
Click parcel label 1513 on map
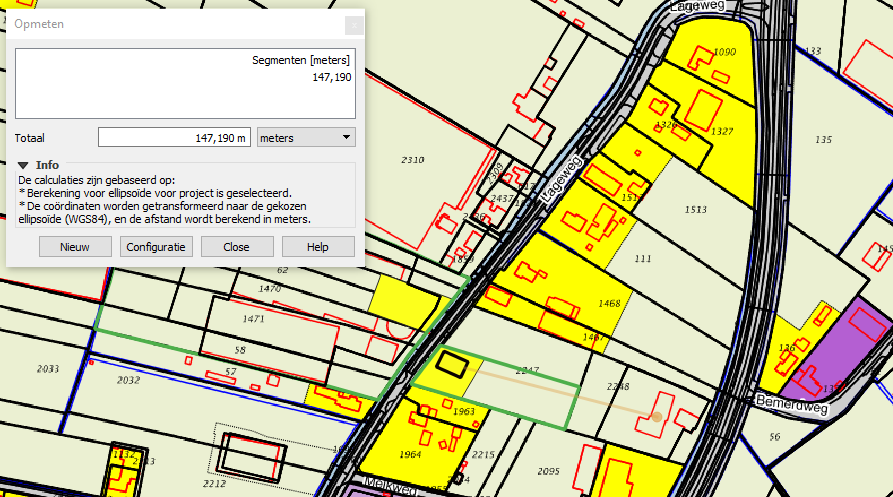(x=695, y=210)
